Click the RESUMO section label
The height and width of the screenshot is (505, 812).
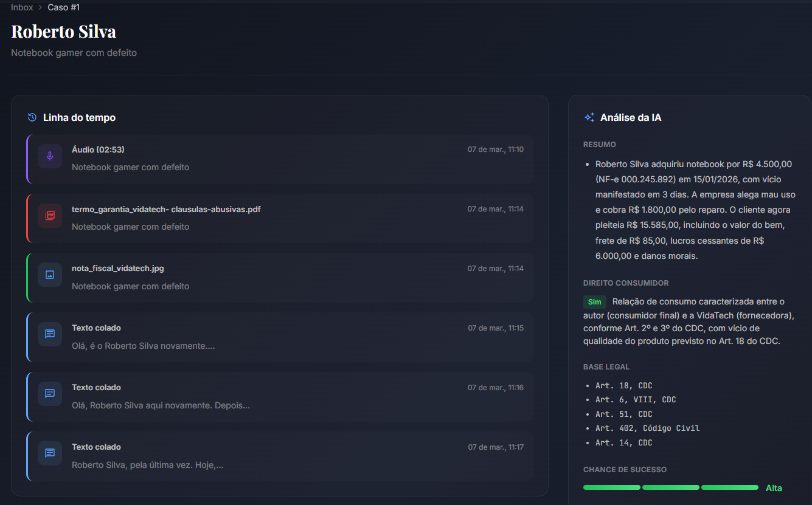pos(600,145)
